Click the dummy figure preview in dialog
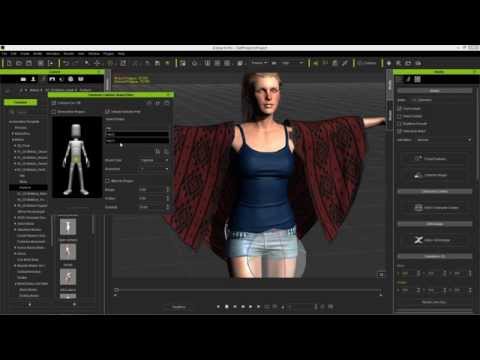 point(77,157)
